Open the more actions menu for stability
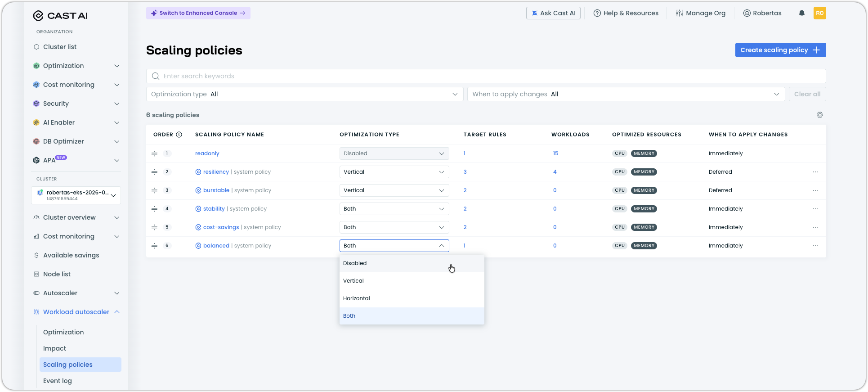This screenshot has height=392, width=868. pos(815,209)
